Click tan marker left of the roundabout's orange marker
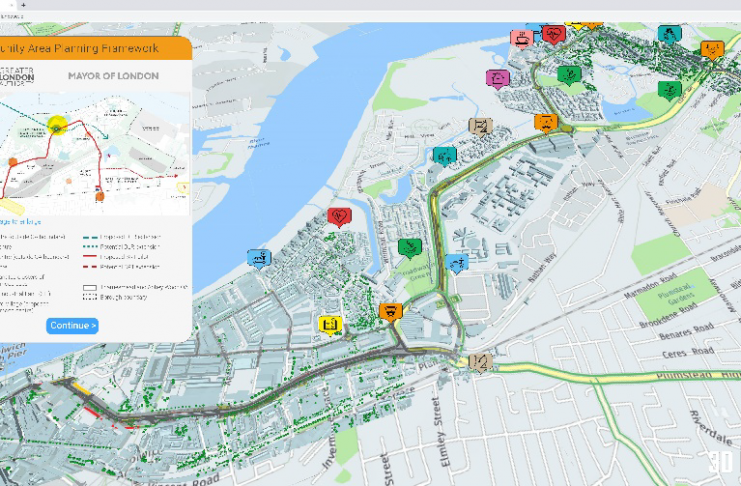Screen dimensions: 741x486 point(480,126)
